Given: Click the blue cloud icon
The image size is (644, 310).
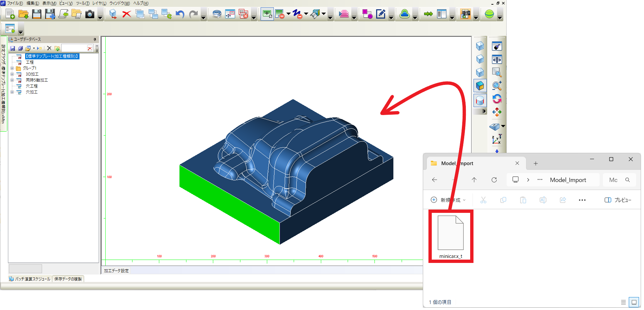Looking at the screenshot, I should (x=404, y=14).
